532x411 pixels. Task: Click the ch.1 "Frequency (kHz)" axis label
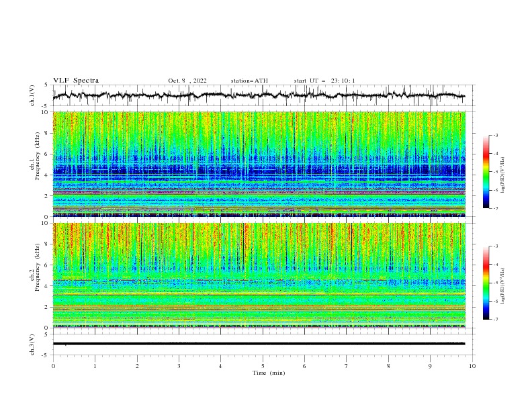pos(37,156)
